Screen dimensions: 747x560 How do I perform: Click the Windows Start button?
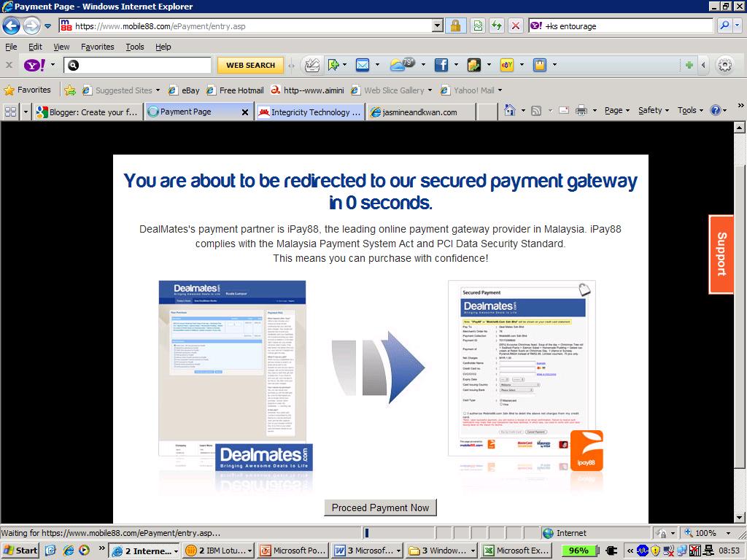click(x=20, y=551)
